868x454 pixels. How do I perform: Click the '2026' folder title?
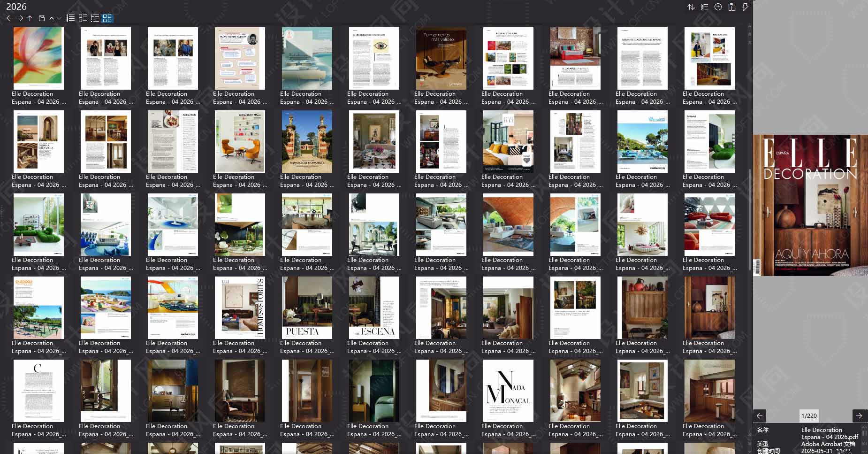click(x=16, y=7)
